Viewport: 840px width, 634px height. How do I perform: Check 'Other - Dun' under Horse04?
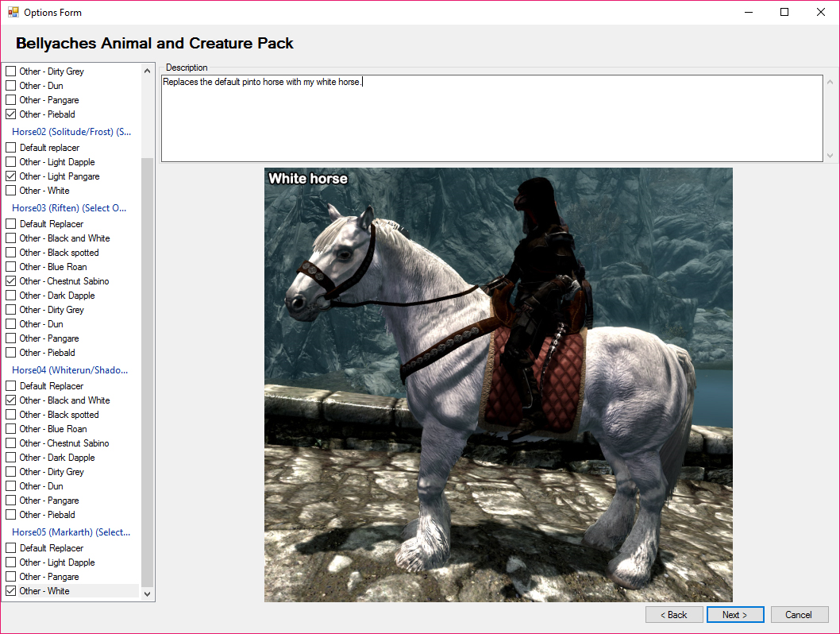pyautogui.click(x=10, y=486)
